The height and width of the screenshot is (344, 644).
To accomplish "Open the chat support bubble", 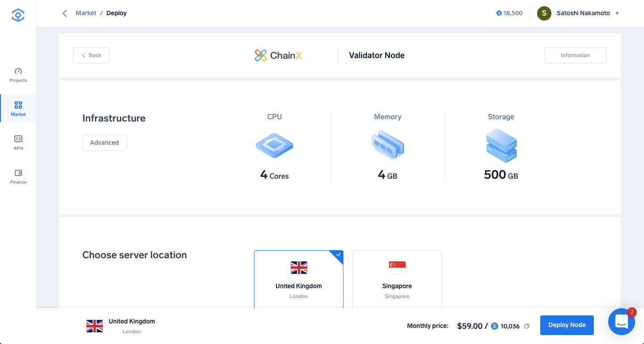I will tap(622, 322).
